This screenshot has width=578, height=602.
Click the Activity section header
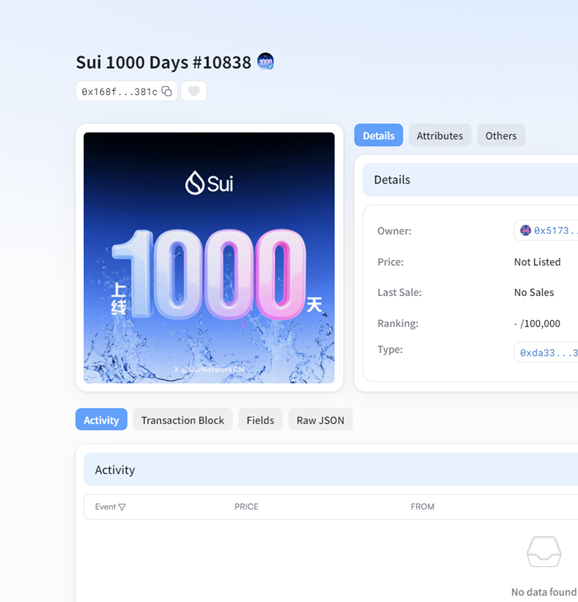pos(331,469)
